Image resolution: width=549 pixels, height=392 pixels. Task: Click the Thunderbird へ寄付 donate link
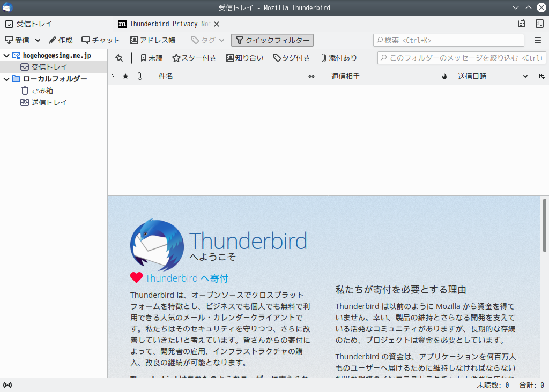pos(187,278)
